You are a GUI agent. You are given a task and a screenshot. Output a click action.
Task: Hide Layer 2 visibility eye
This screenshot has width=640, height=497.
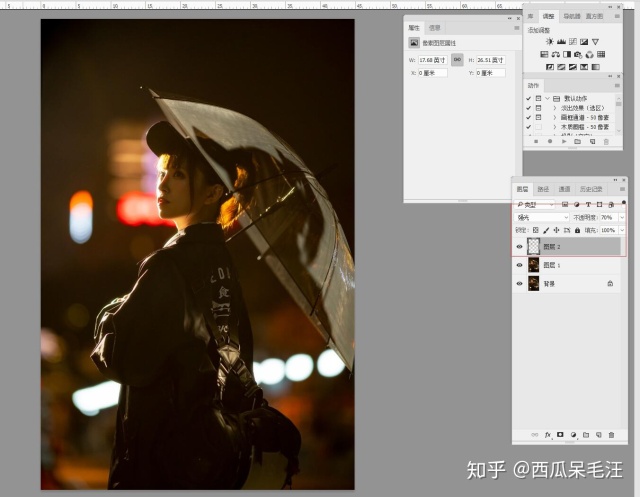tap(519, 247)
